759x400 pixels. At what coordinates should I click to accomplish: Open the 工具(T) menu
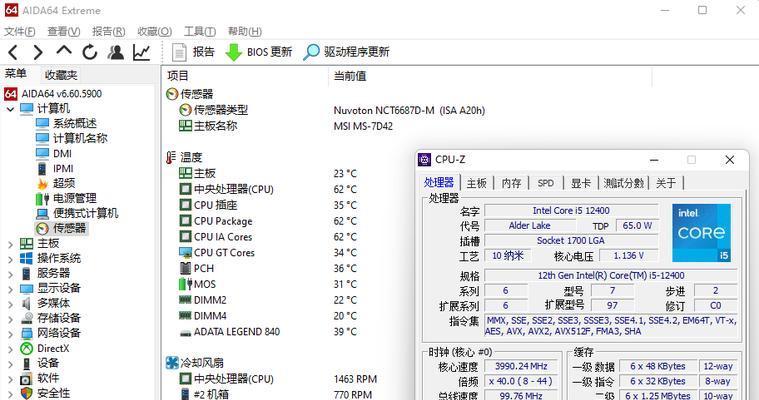click(x=199, y=31)
